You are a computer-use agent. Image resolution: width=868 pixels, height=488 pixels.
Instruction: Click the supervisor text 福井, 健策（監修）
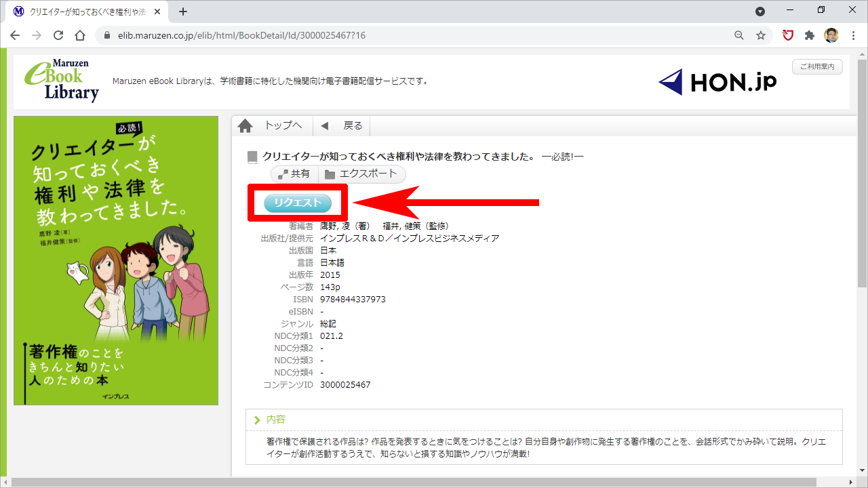(x=416, y=226)
